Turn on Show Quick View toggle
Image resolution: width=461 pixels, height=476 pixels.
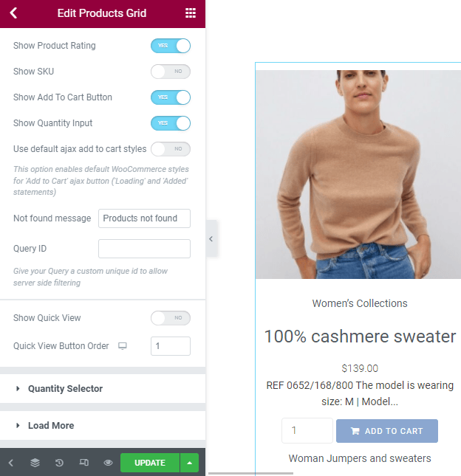tap(171, 318)
